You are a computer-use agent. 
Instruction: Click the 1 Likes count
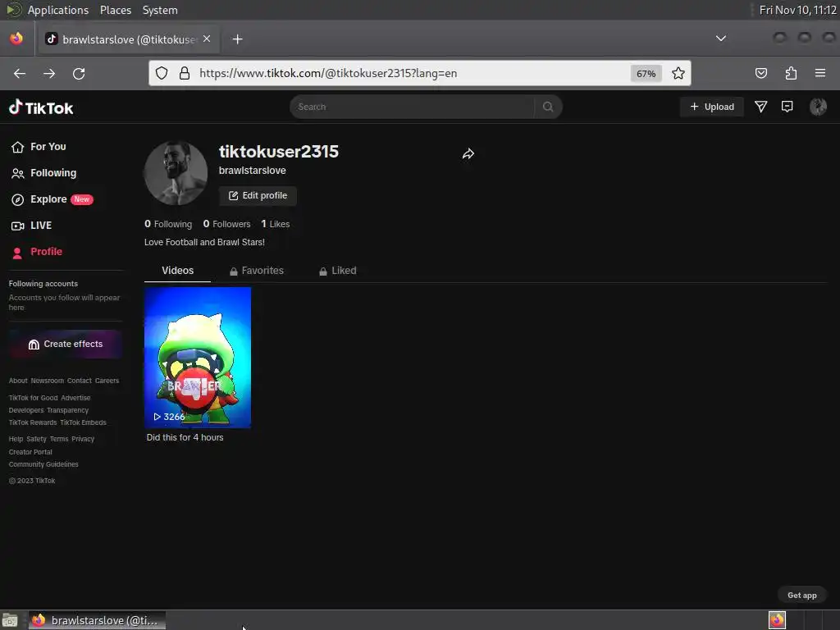pos(276,224)
